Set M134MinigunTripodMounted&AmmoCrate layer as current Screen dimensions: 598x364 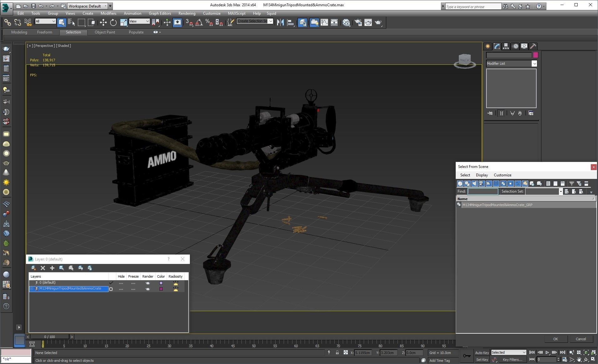[x=111, y=289]
